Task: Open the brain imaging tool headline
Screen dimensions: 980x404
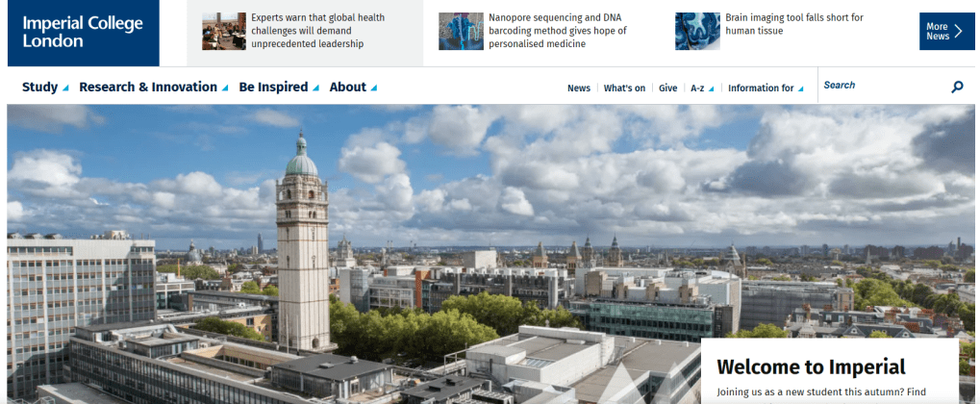Action: [x=794, y=24]
